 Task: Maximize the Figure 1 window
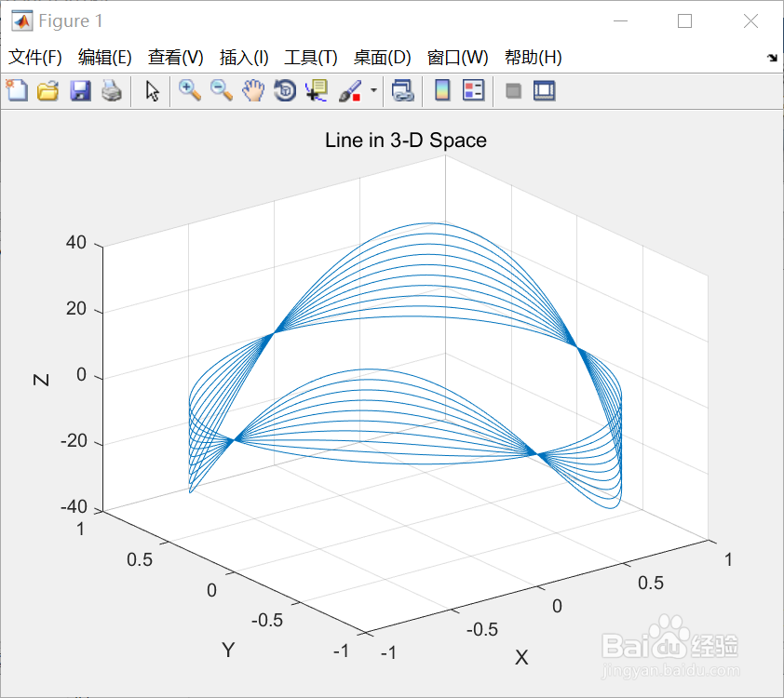(684, 21)
